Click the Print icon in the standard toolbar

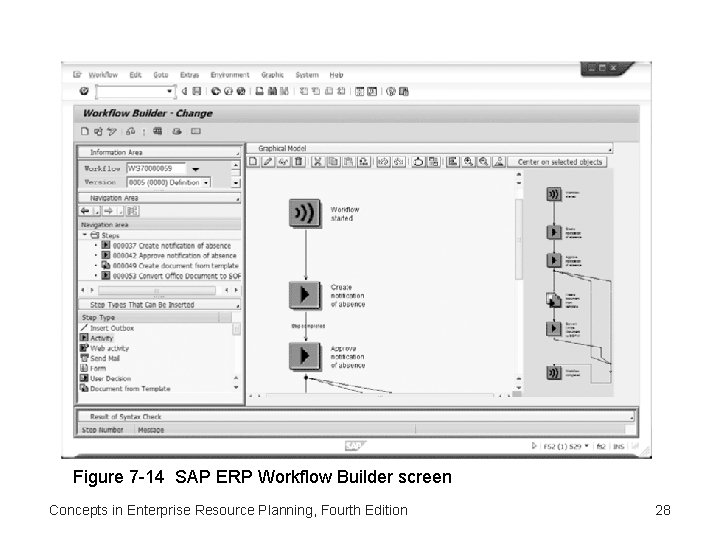pyautogui.click(x=259, y=91)
